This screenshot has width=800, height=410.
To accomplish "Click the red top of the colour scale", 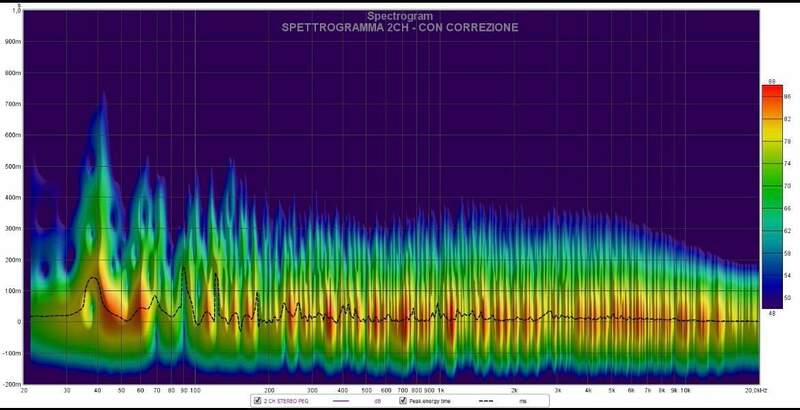I will click(771, 92).
